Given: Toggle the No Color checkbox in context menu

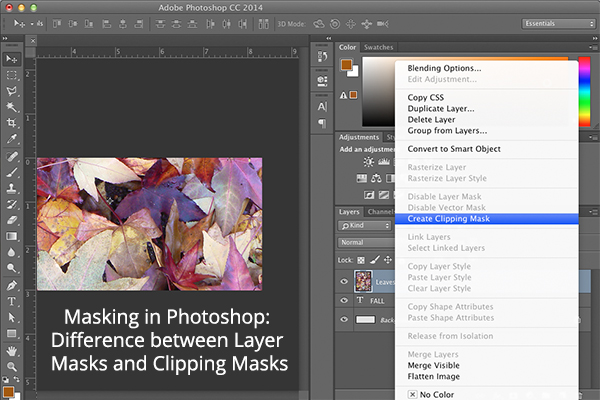Looking at the screenshot, I should tap(412, 394).
